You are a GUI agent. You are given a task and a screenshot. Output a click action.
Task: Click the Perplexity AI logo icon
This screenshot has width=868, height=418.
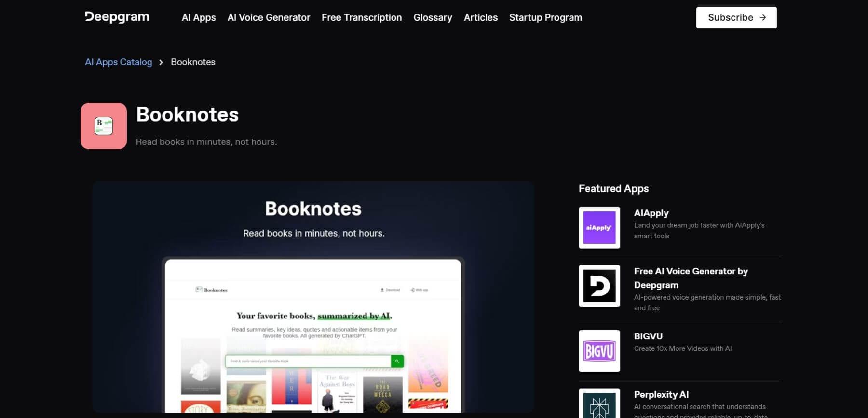point(599,403)
